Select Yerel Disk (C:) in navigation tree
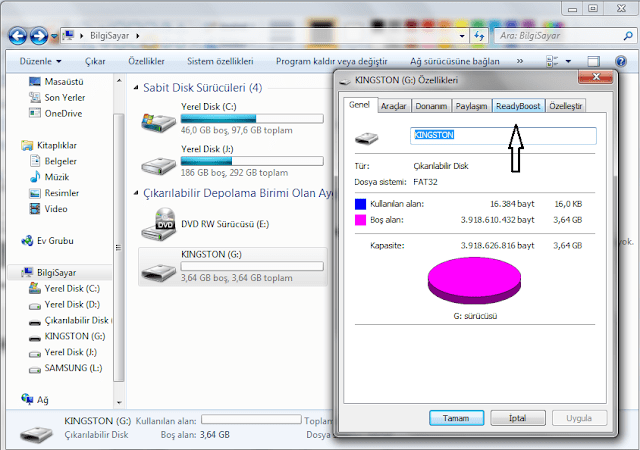Screen dimensions: 640x450 coord(64,289)
